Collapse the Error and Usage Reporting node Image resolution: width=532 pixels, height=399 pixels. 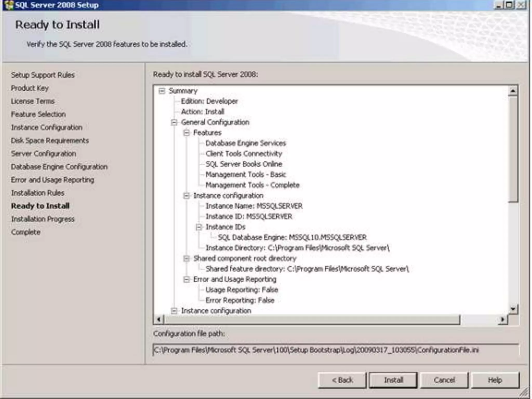[186, 280]
